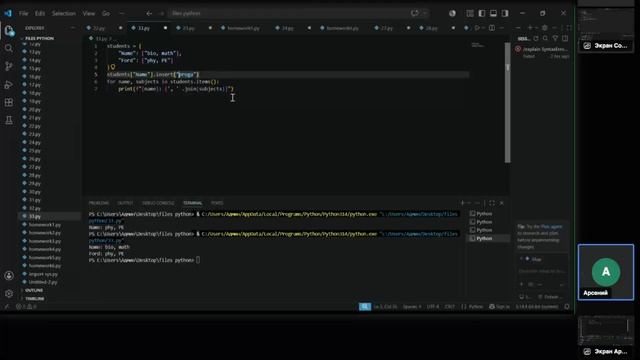Open the editor more actions menu
The width and height of the screenshot is (640, 360).
point(502,28)
